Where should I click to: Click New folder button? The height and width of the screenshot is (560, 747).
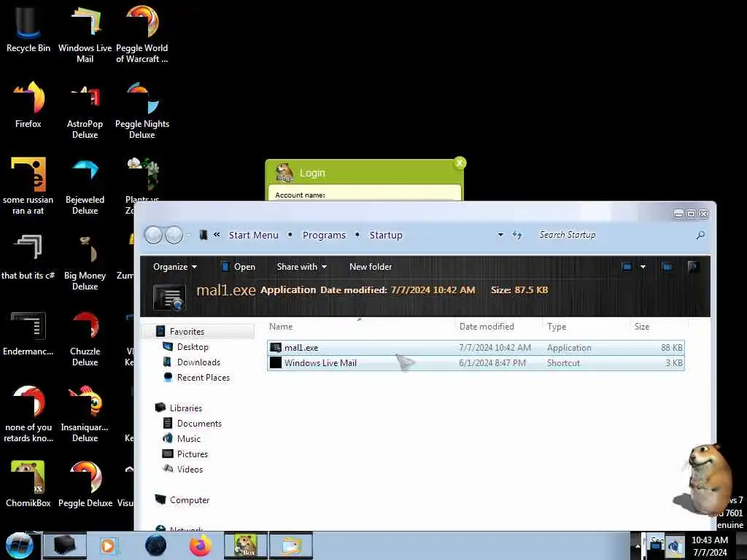(x=371, y=267)
